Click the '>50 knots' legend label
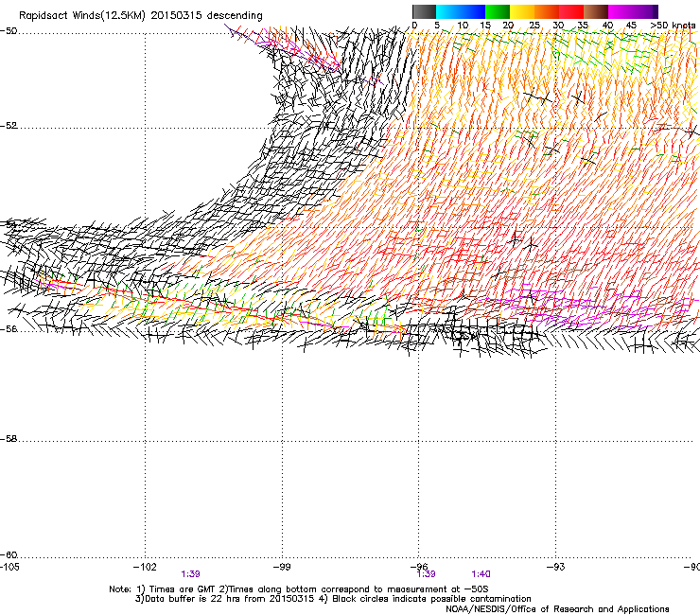The image size is (700, 615). [x=673, y=25]
